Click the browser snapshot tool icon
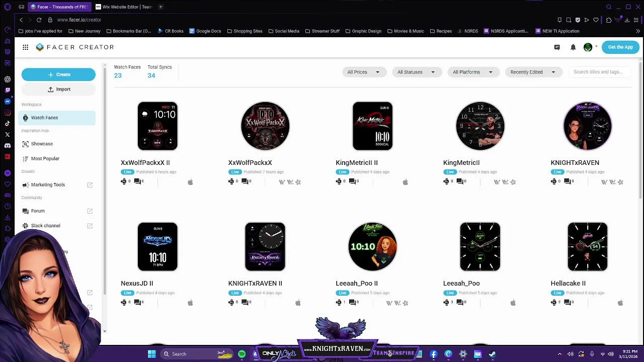 [569, 20]
